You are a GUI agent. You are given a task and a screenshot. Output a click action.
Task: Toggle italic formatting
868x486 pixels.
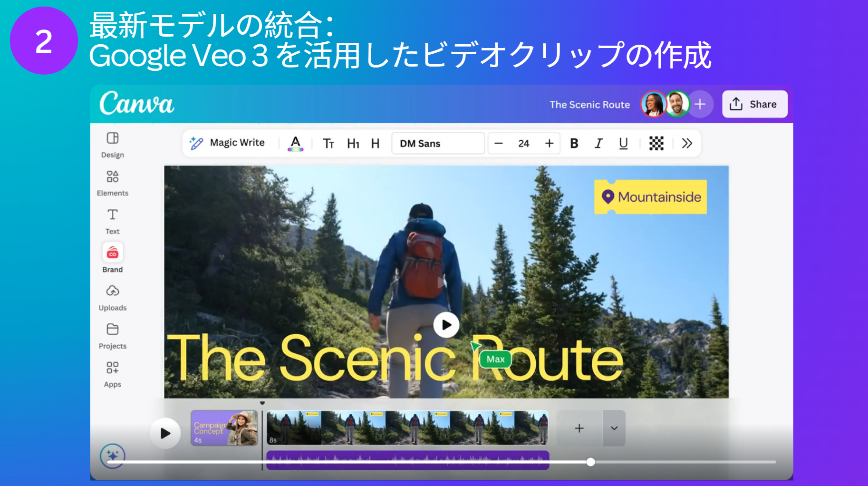pyautogui.click(x=598, y=143)
